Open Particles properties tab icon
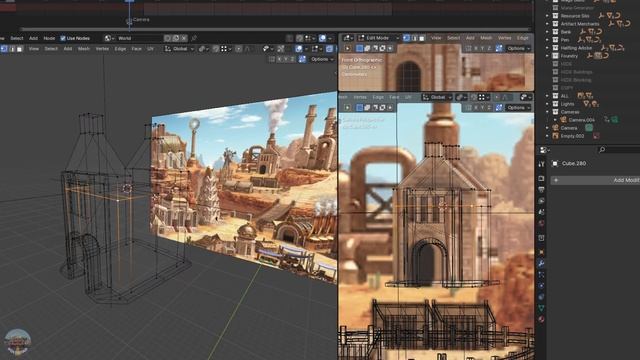640x360 pixels. 541,274
